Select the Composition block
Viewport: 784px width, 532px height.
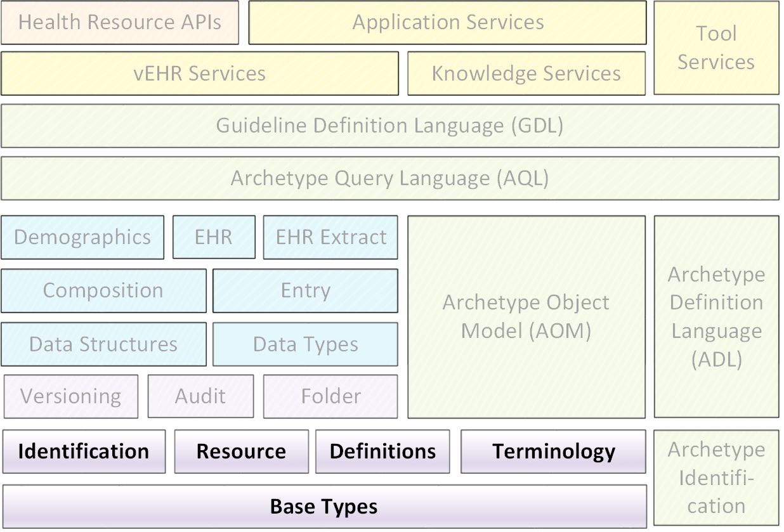(103, 291)
